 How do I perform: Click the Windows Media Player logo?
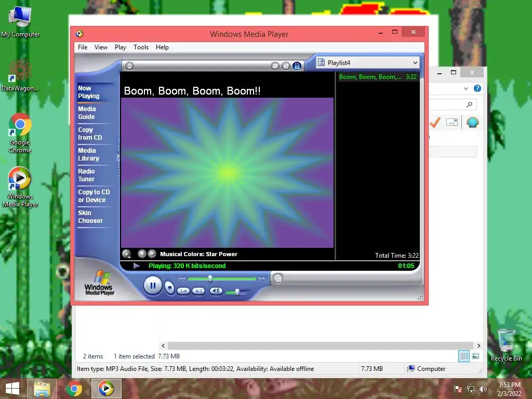(99, 283)
